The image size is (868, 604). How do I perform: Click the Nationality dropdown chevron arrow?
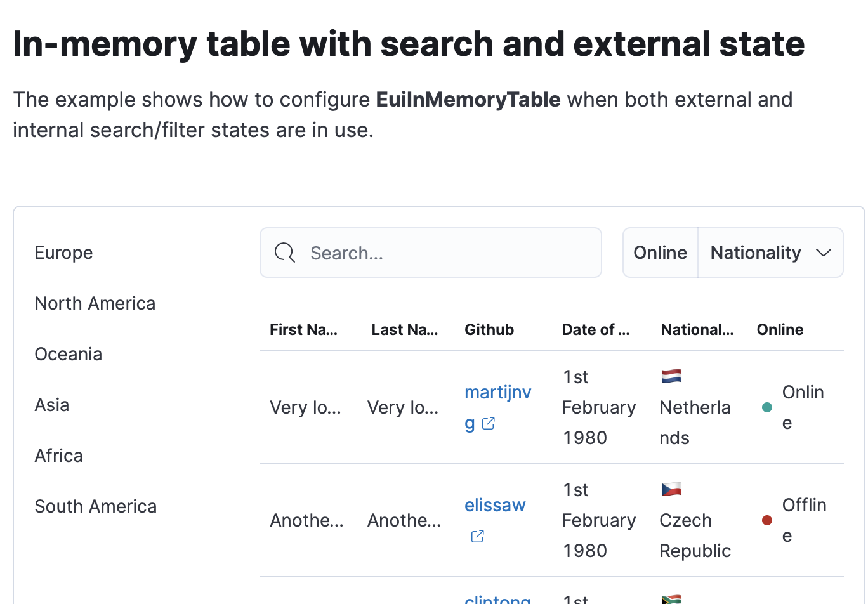(x=824, y=253)
